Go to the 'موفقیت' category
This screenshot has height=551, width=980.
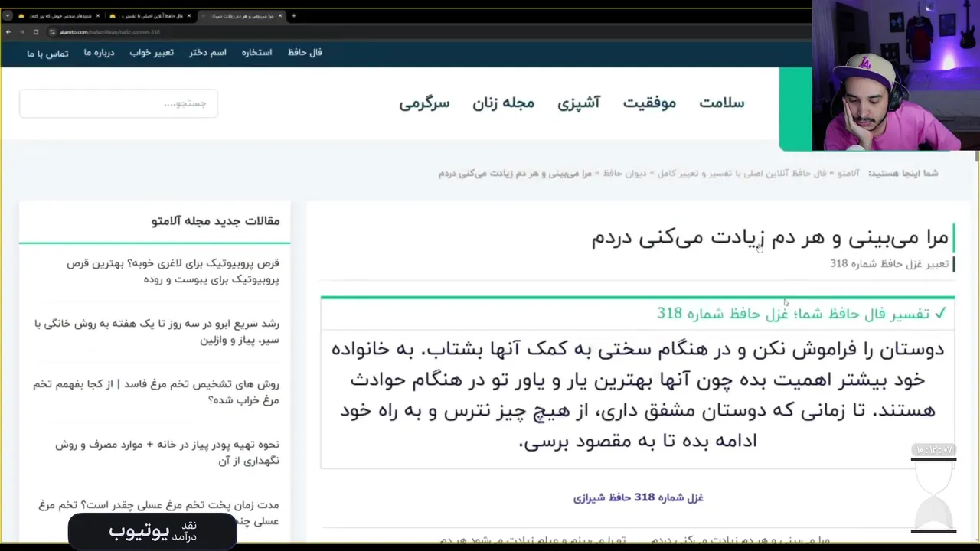649,103
